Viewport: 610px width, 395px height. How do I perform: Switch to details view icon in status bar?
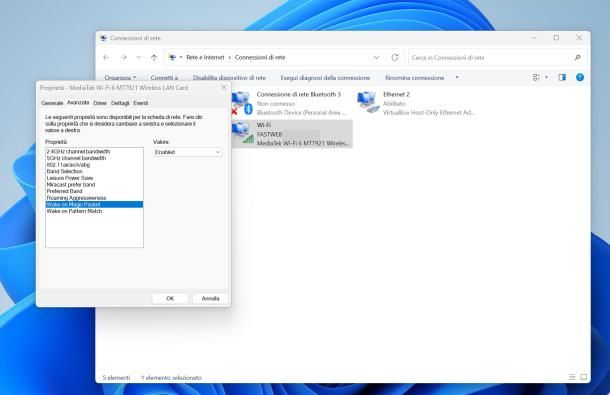tap(572, 377)
